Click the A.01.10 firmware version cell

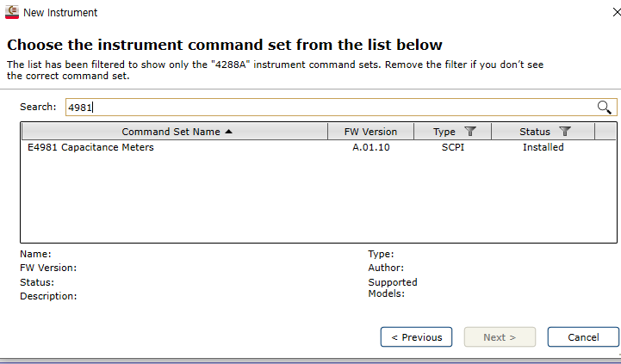370,147
